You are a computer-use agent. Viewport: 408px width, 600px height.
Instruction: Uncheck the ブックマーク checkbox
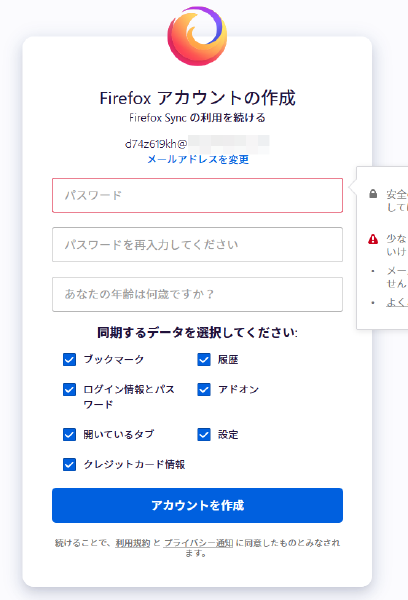click(x=69, y=359)
